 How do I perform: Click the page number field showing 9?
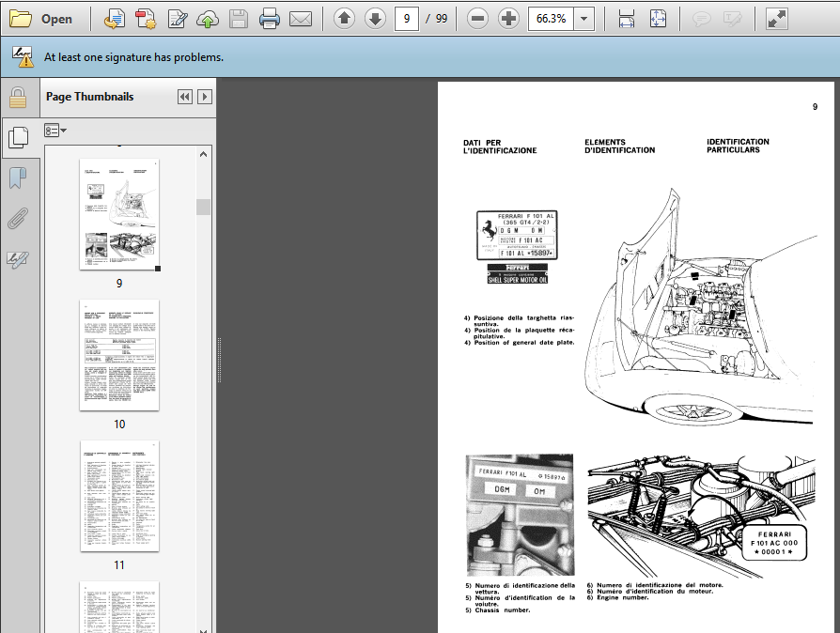(407, 19)
